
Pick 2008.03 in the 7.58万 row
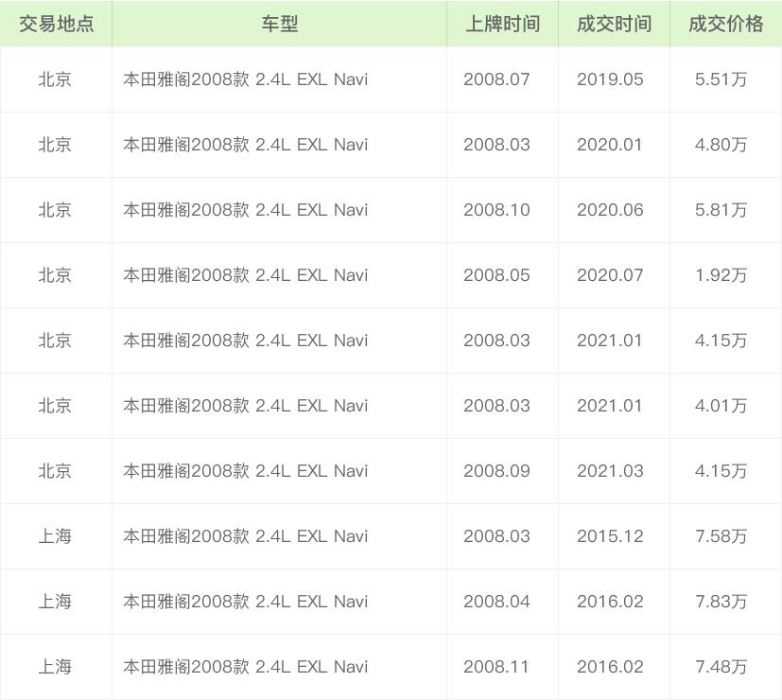pyautogui.click(x=496, y=536)
